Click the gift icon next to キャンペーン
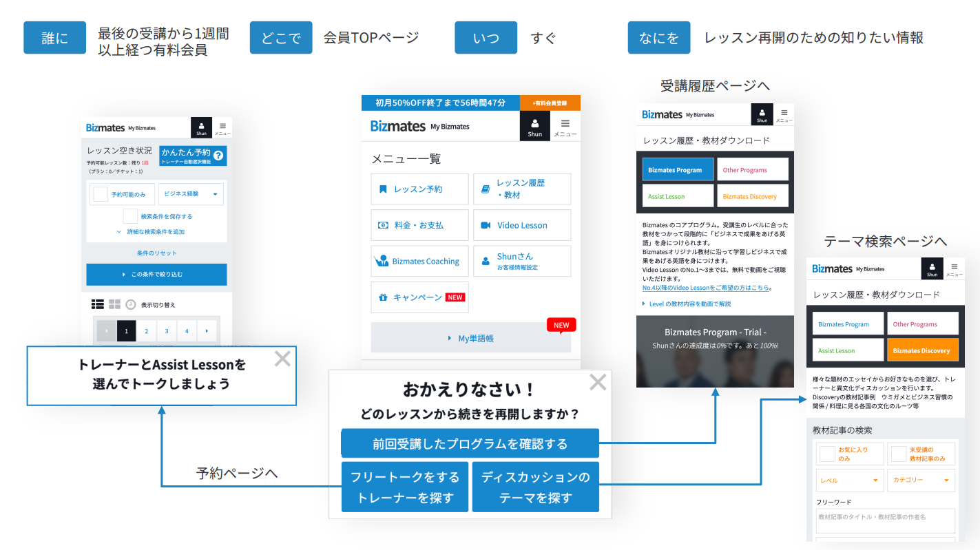This screenshot has width=980, height=550. [384, 297]
